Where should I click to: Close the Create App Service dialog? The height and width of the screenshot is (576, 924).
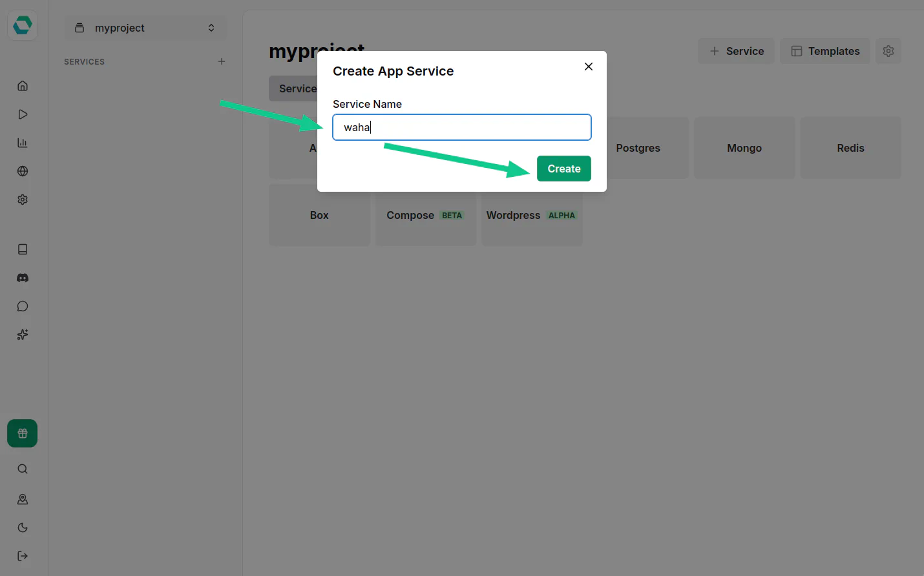tap(588, 67)
